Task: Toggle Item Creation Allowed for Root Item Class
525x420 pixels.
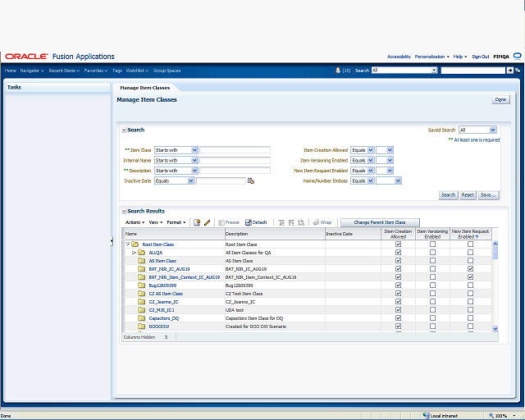Action: tap(398, 244)
